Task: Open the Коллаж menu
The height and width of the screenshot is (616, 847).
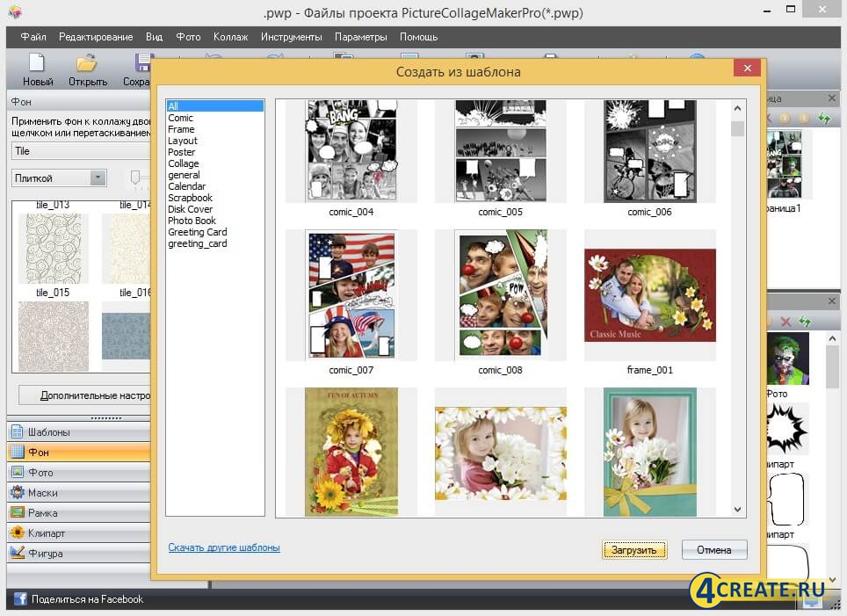Action: pos(230,37)
